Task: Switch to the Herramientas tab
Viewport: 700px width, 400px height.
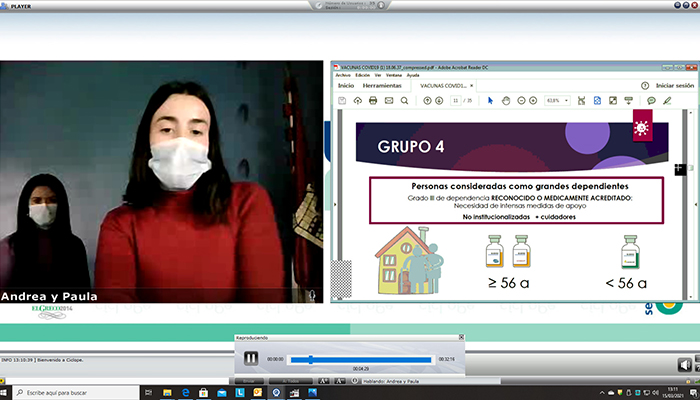Action: [x=382, y=86]
